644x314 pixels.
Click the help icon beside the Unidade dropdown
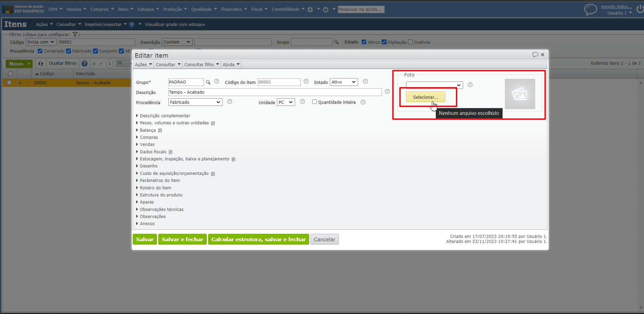[x=302, y=102]
